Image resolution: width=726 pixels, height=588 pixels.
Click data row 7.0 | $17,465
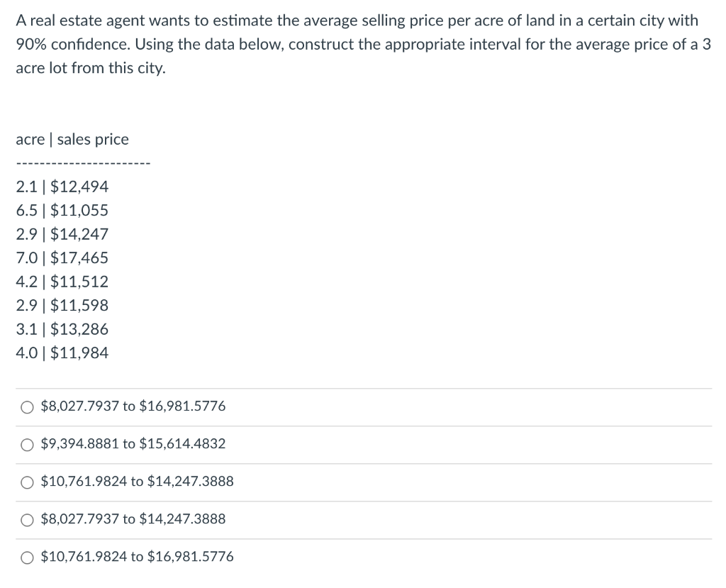coord(62,258)
